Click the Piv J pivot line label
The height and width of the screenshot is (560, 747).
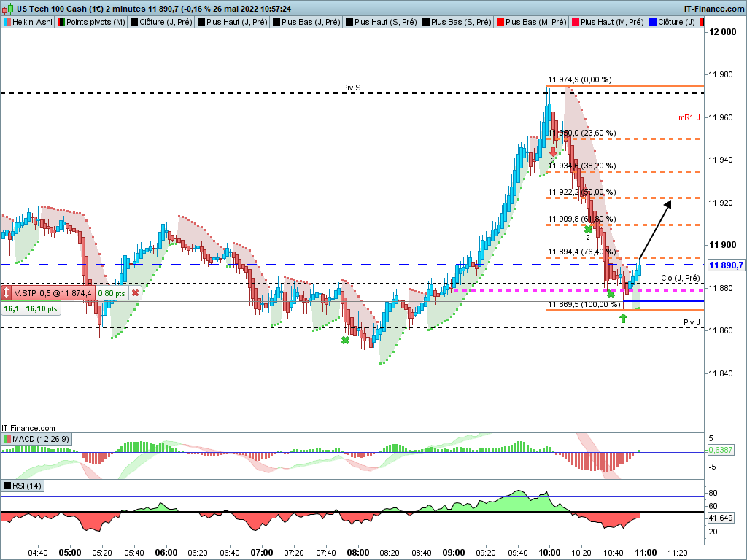tap(692, 322)
